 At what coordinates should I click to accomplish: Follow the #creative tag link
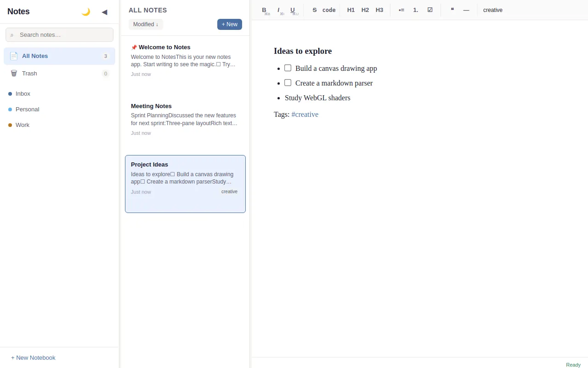(x=305, y=115)
